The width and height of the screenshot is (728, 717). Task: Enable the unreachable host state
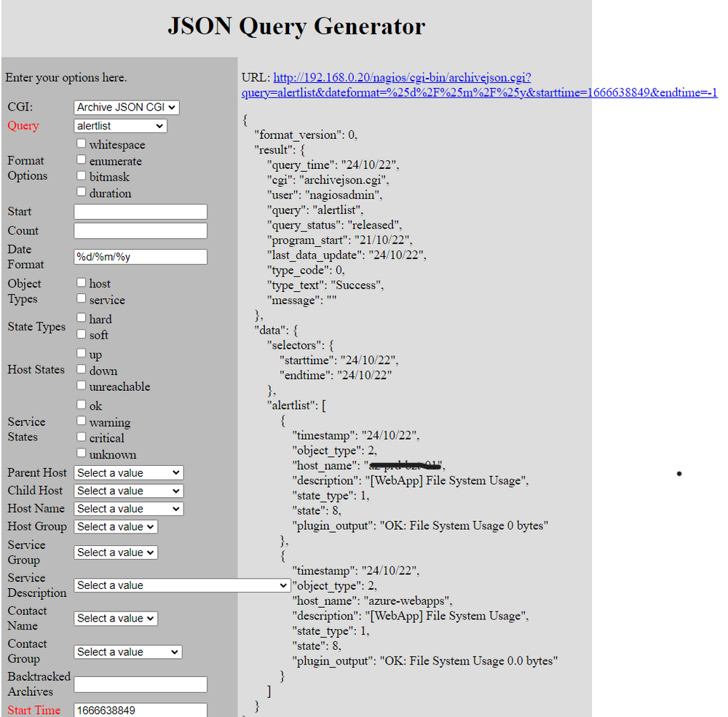(81, 386)
